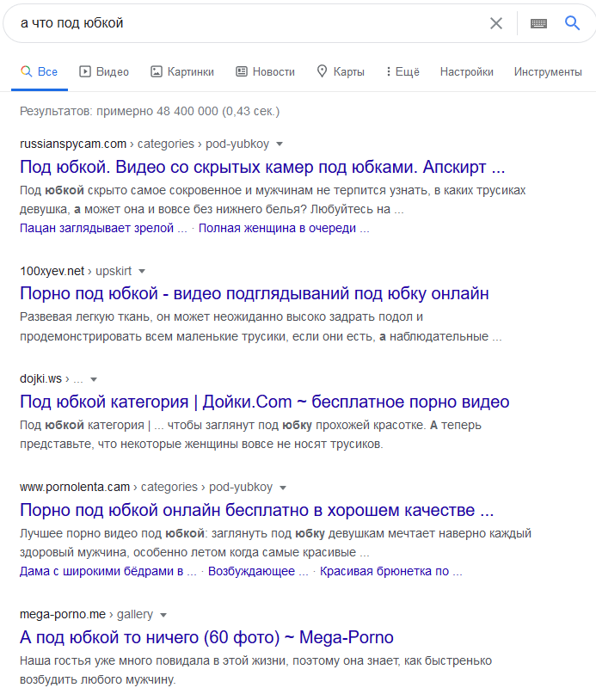The width and height of the screenshot is (596, 700).
Task: Expand the fourth result's URL dropdown arrow
Action: point(283,487)
